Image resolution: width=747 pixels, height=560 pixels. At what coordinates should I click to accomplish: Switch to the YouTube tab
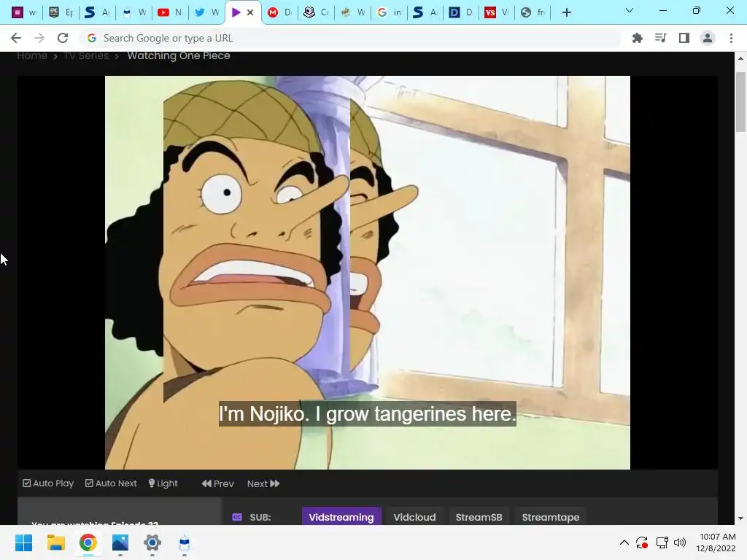coord(169,12)
